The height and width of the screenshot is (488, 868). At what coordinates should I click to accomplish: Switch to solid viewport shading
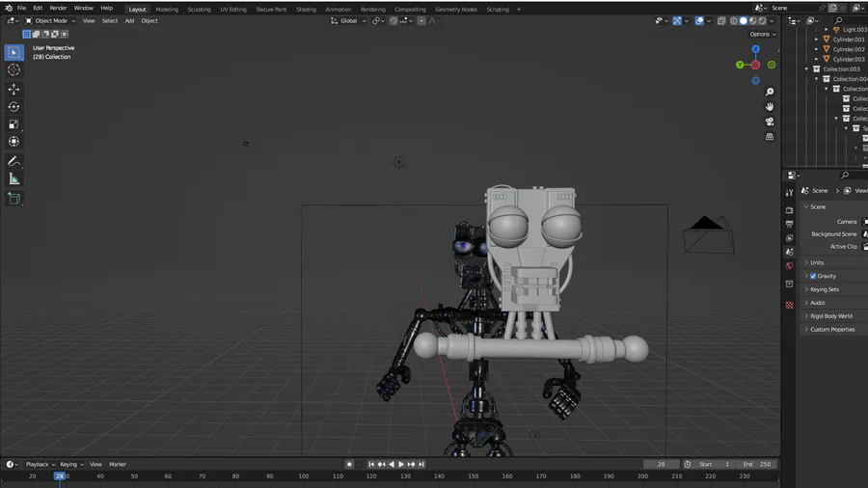(744, 21)
